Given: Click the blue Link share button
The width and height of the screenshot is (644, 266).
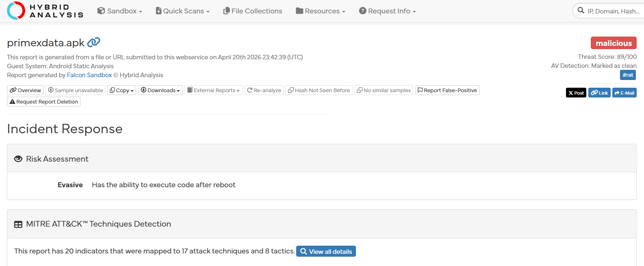Looking at the screenshot, I should pos(599,93).
